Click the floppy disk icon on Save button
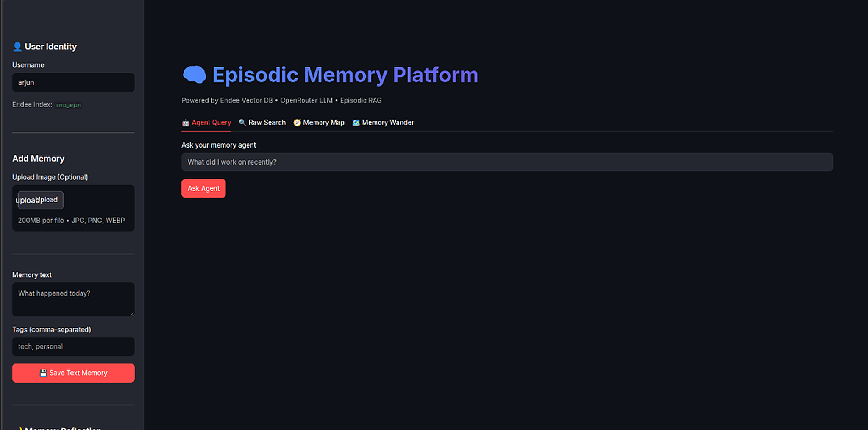Image resolution: width=868 pixels, height=430 pixels. click(43, 373)
